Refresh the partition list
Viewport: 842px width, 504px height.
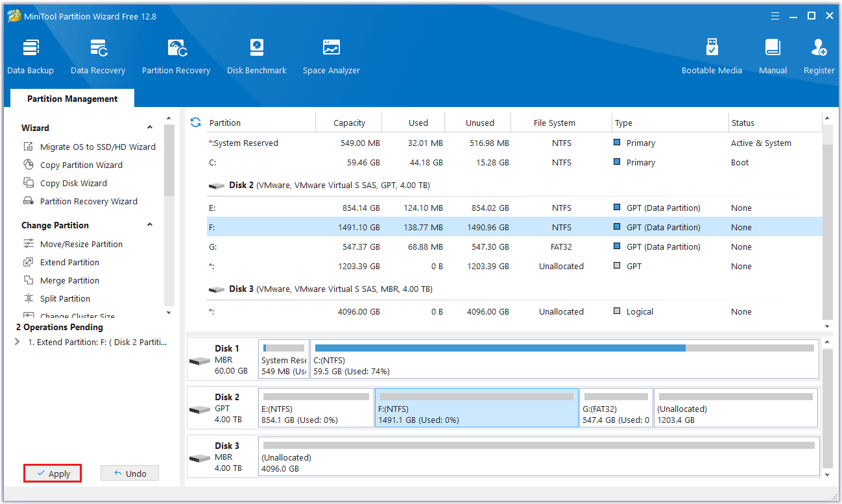(x=195, y=122)
